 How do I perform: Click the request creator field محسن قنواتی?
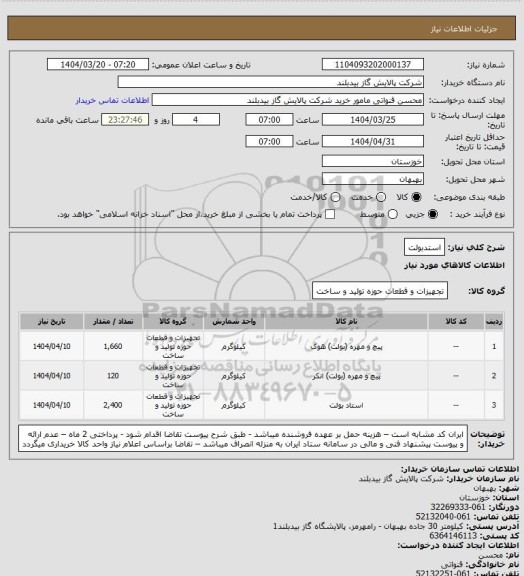(288, 100)
